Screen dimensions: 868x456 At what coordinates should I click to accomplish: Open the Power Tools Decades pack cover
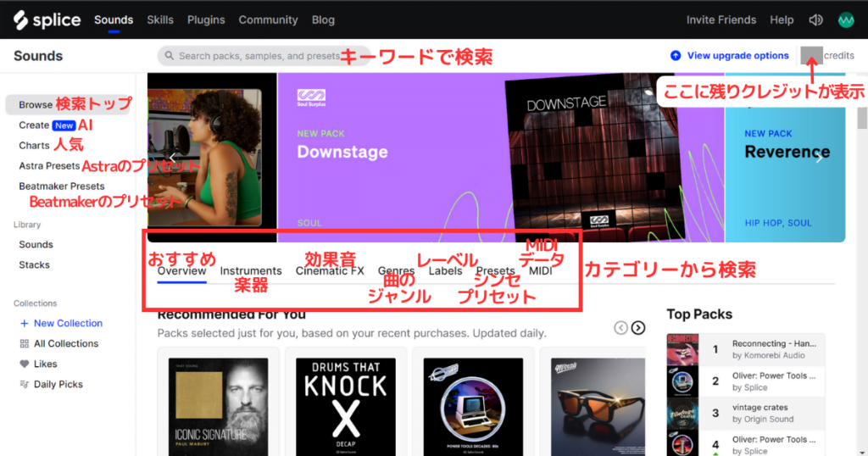[x=473, y=407]
